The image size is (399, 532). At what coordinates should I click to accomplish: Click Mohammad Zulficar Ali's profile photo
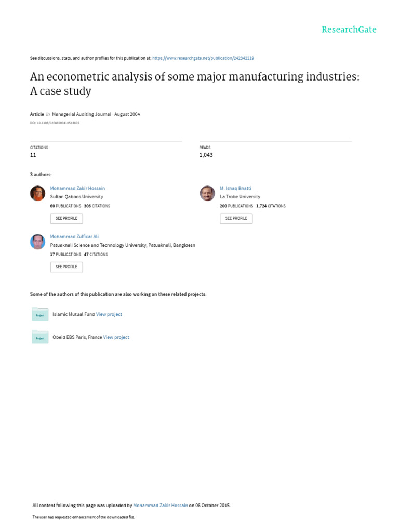[38, 242]
